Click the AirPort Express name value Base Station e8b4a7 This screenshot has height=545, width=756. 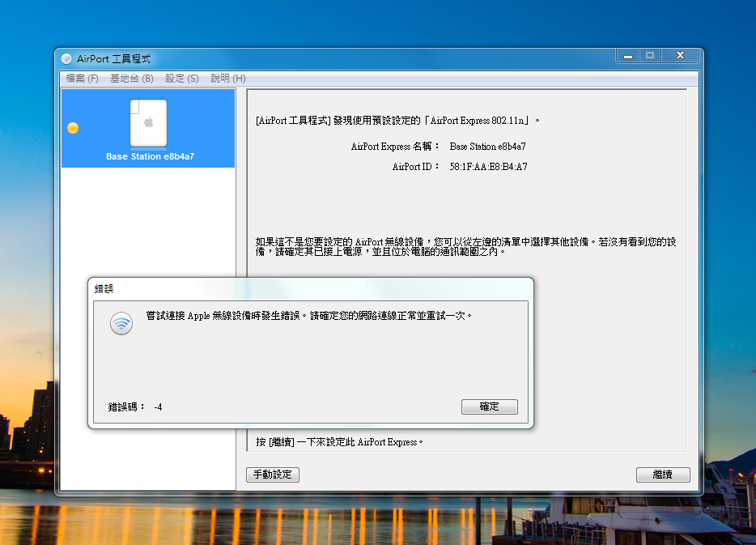(487, 147)
